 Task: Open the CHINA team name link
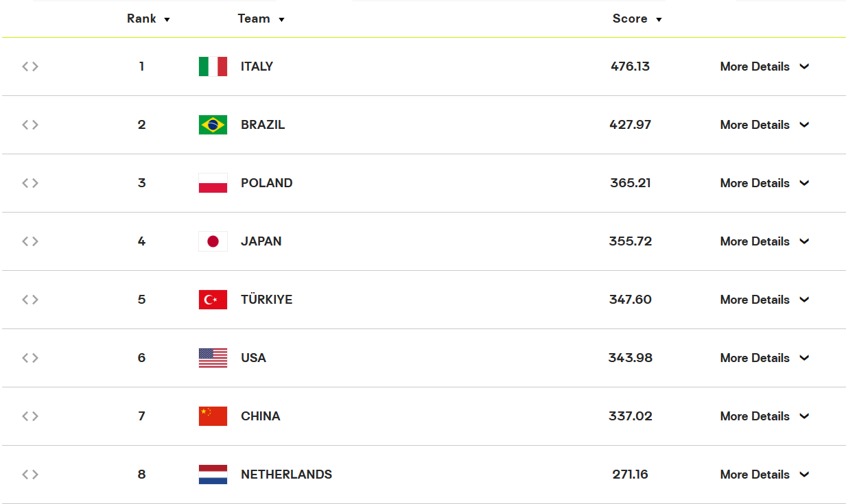pyautogui.click(x=261, y=416)
